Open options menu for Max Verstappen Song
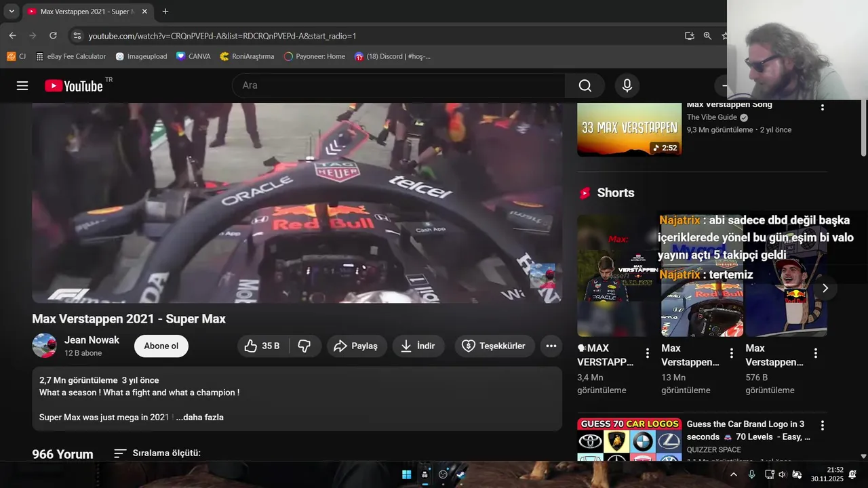Screen dimensions: 868x488 (823, 107)
